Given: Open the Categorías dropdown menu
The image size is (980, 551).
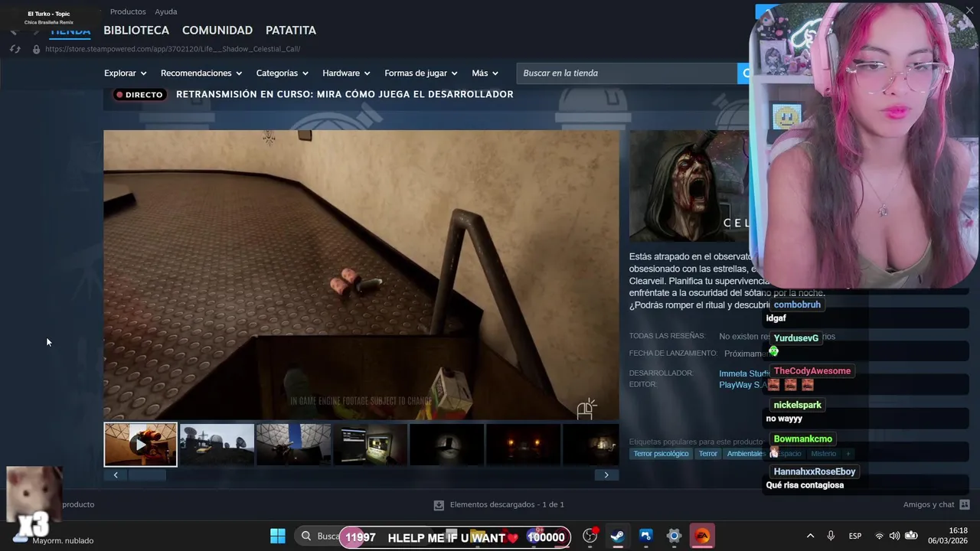Looking at the screenshot, I should click(x=283, y=73).
